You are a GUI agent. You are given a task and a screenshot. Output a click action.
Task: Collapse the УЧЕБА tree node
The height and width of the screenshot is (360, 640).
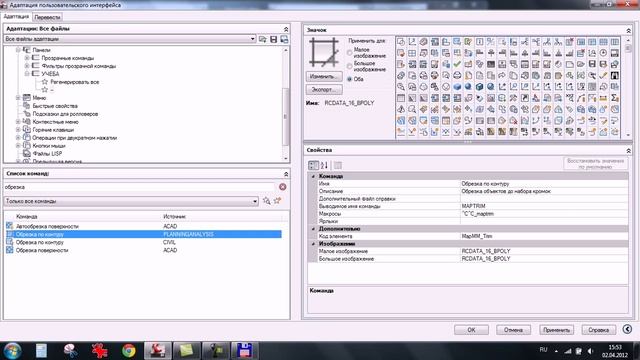tap(27, 74)
